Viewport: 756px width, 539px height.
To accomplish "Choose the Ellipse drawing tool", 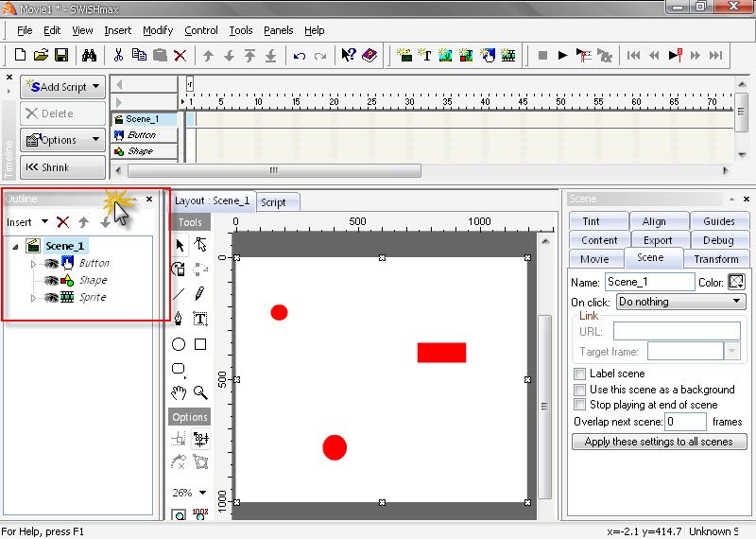I will click(179, 344).
